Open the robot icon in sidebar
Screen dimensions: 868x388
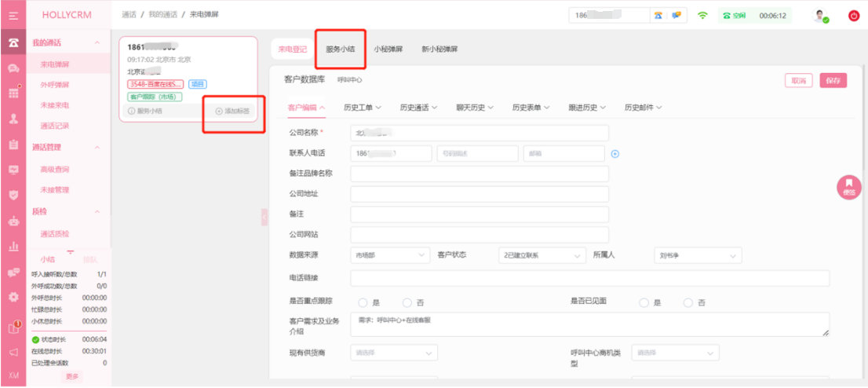coord(13,221)
